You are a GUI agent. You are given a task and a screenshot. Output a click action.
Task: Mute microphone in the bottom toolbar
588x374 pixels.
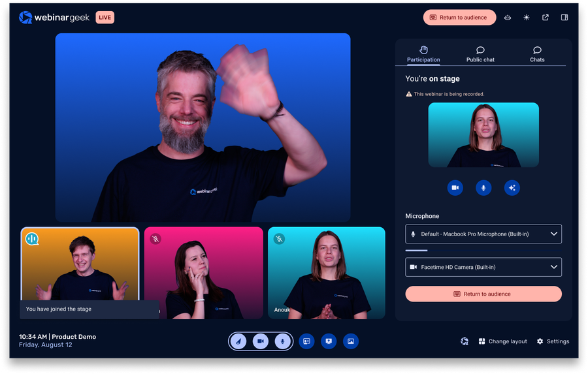pyautogui.click(x=282, y=341)
